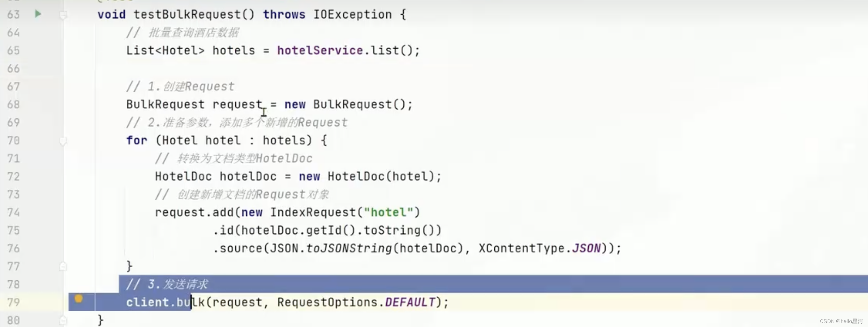This screenshot has width=868, height=327.
Task: Collapse the for loop fold at line 70
Action: [x=63, y=141]
